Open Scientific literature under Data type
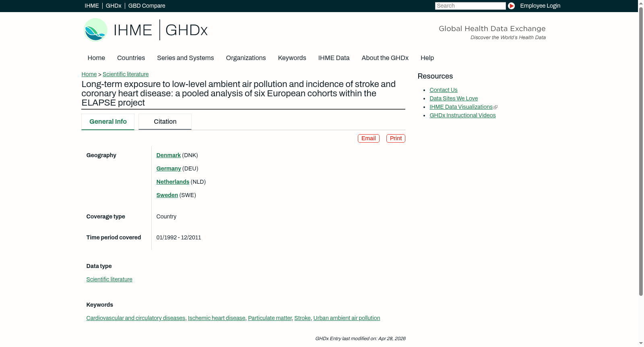Image resolution: width=644 pixels, height=347 pixels. click(x=109, y=279)
